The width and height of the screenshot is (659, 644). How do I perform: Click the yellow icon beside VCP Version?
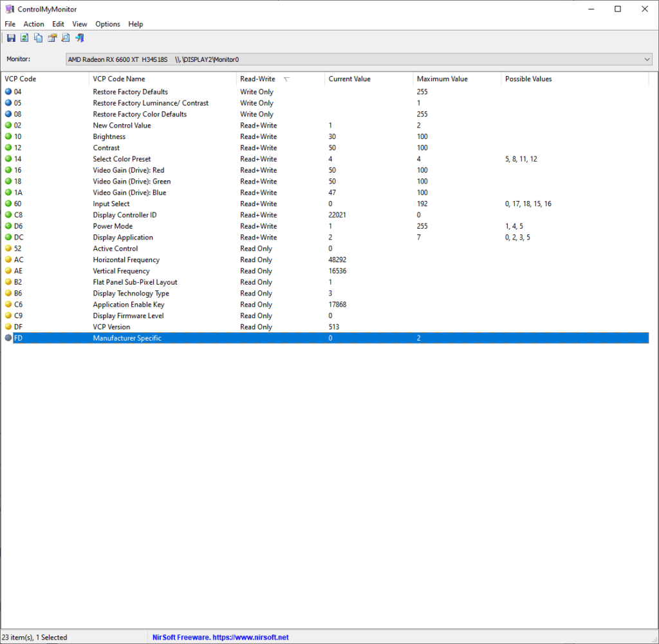click(7, 327)
